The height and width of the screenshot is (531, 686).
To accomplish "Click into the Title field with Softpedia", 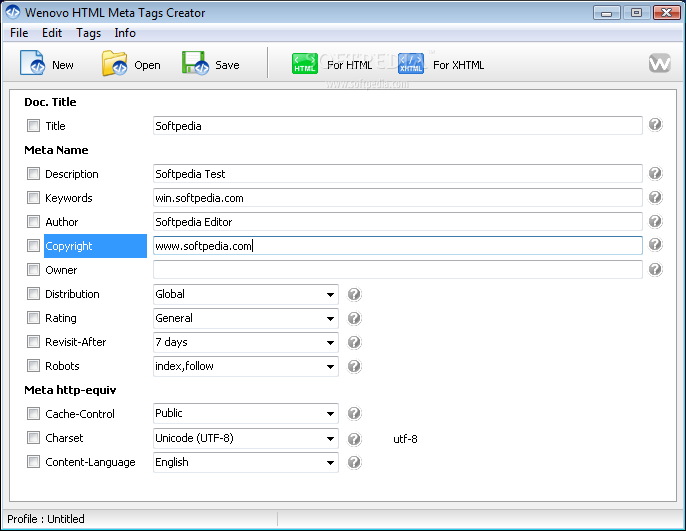I will pos(398,126).
